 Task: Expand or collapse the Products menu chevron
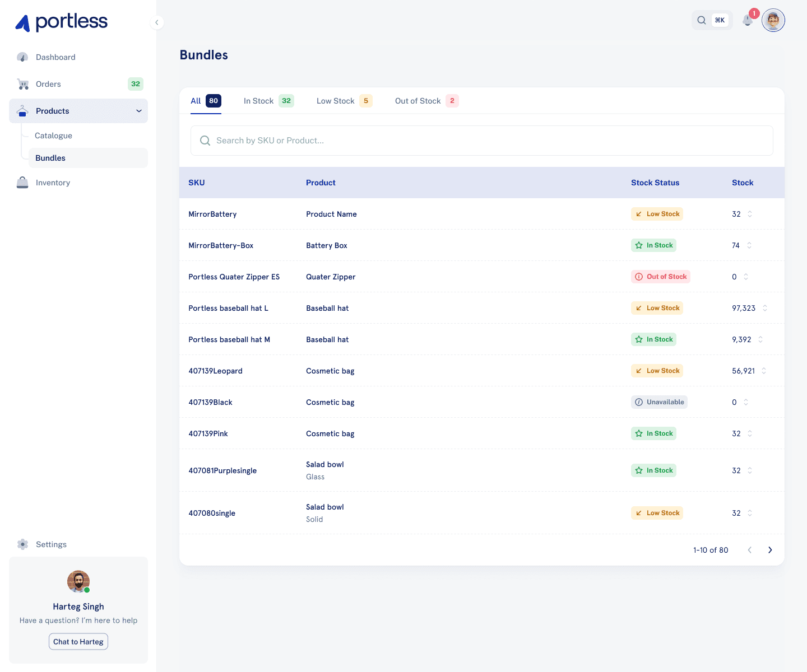coord(139,111)
